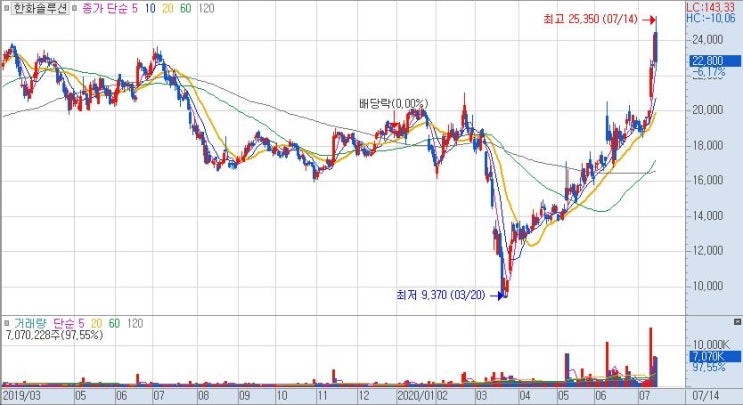
Task: Click the 최저 9,370 (03/20) low annotation
Action: click(441, 295)
